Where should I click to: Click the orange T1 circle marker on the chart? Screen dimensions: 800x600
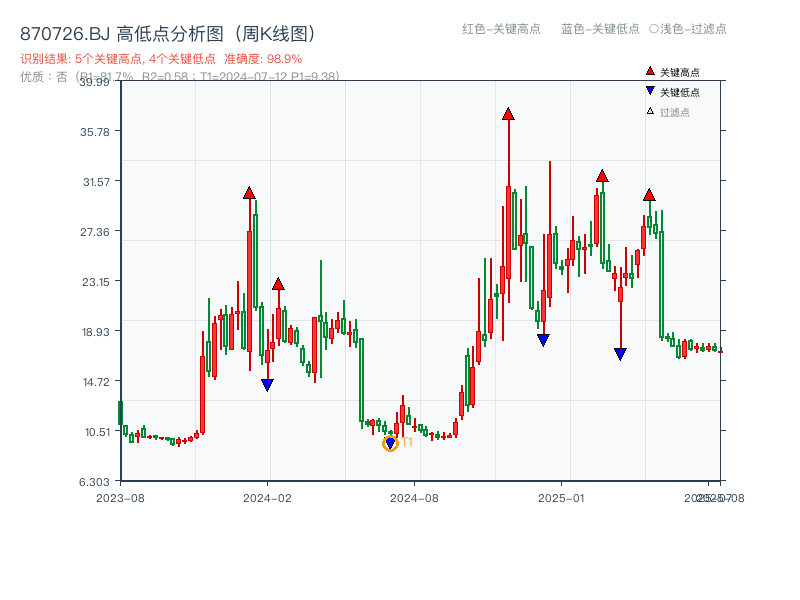pyautogui.click(x=391, y=441)
